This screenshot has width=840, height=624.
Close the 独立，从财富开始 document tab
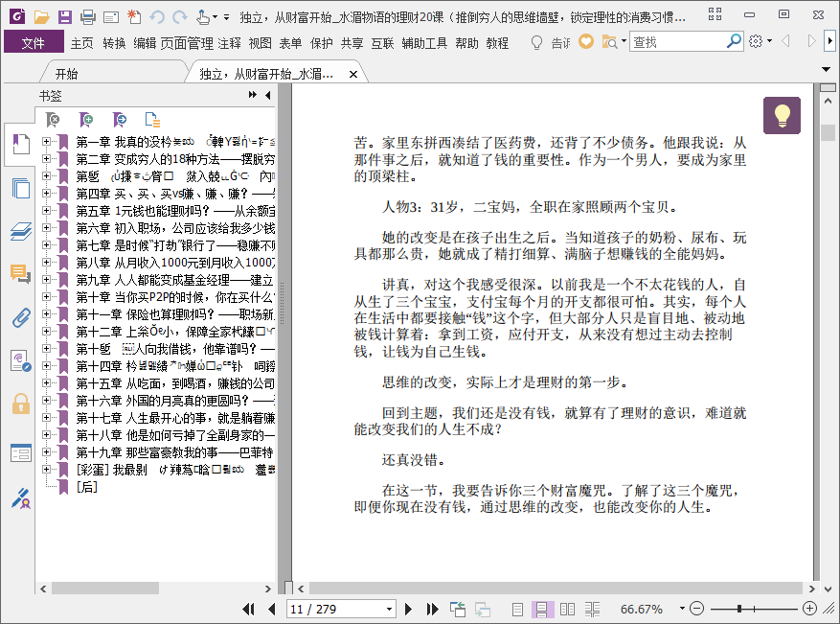353,75
